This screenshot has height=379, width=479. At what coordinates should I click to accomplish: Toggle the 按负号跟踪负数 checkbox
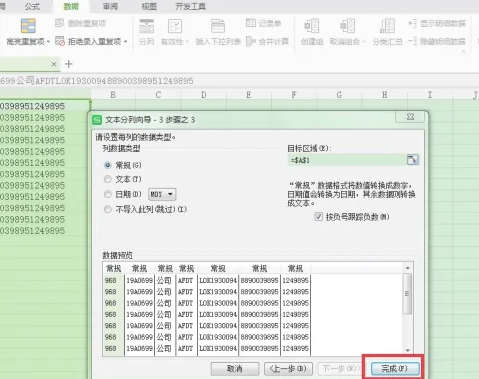click(318, 217)
